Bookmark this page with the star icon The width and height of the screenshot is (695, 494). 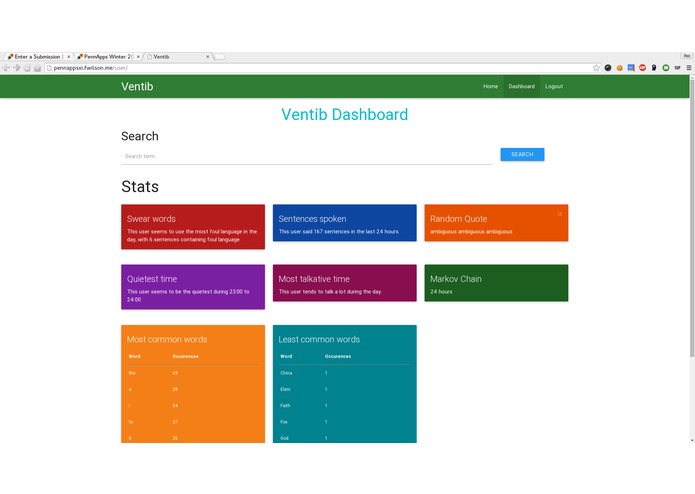(x=596, y=68)
